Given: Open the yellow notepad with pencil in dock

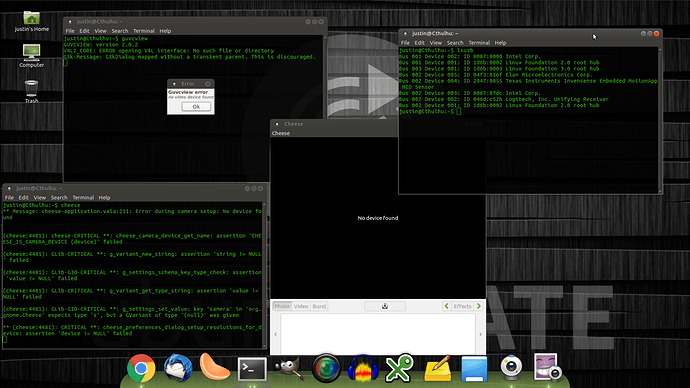Looking at the screenshot, I should (438, 369).
